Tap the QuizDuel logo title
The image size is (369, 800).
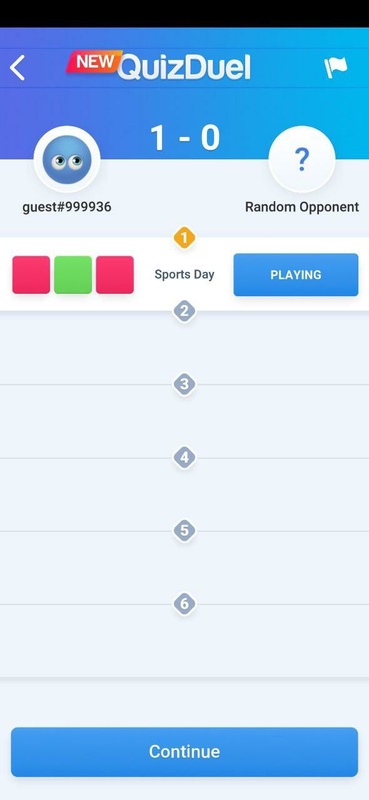click(x=184, y=68)
